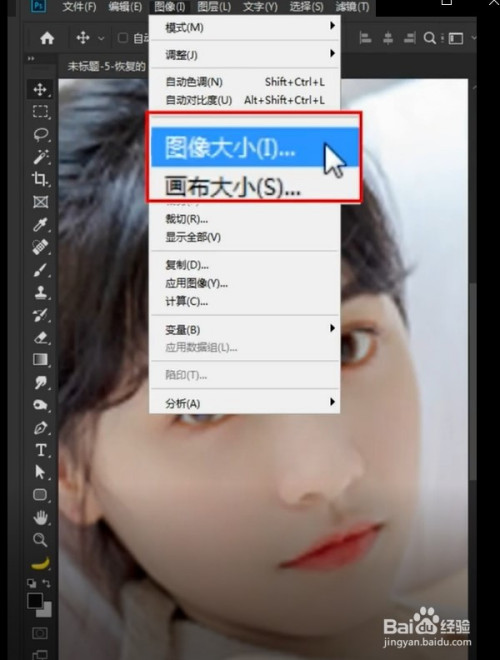Change screen mode button at toolbox bottom
The image size is (500, 660).
(x=40, y=654)
